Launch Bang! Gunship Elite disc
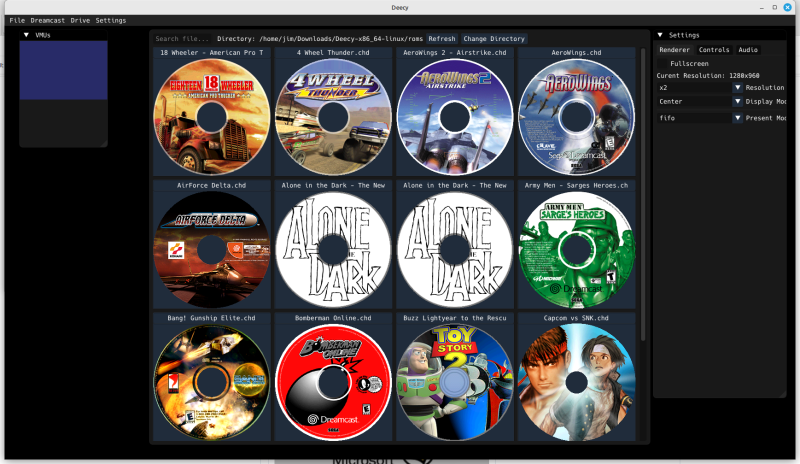The image size is (800, 464). tap(212, 382)
